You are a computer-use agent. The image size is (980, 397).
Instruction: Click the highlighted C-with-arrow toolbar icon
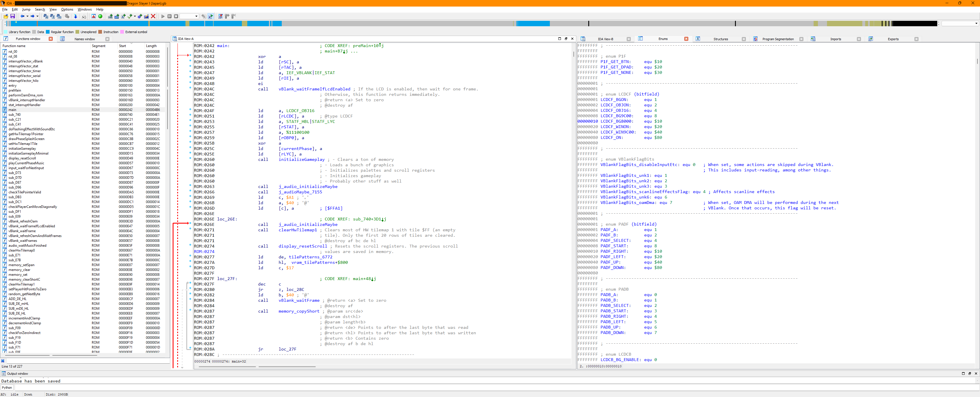pyautogui.click(x=211, y=16)
